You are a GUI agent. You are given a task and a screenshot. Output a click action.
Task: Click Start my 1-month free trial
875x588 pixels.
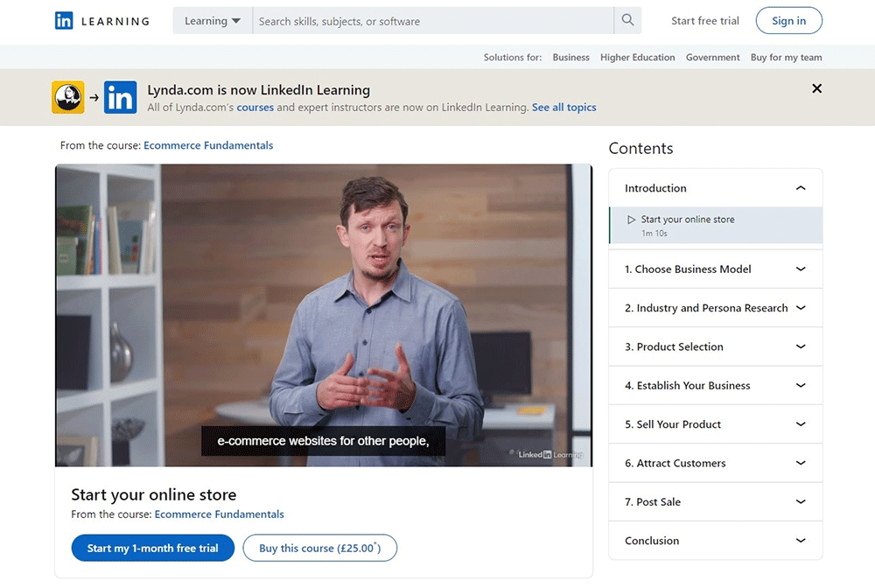[153, 549]
